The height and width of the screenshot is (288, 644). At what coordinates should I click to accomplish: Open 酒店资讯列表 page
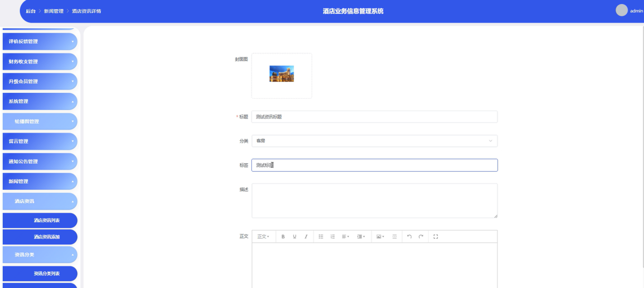(40, 220)
